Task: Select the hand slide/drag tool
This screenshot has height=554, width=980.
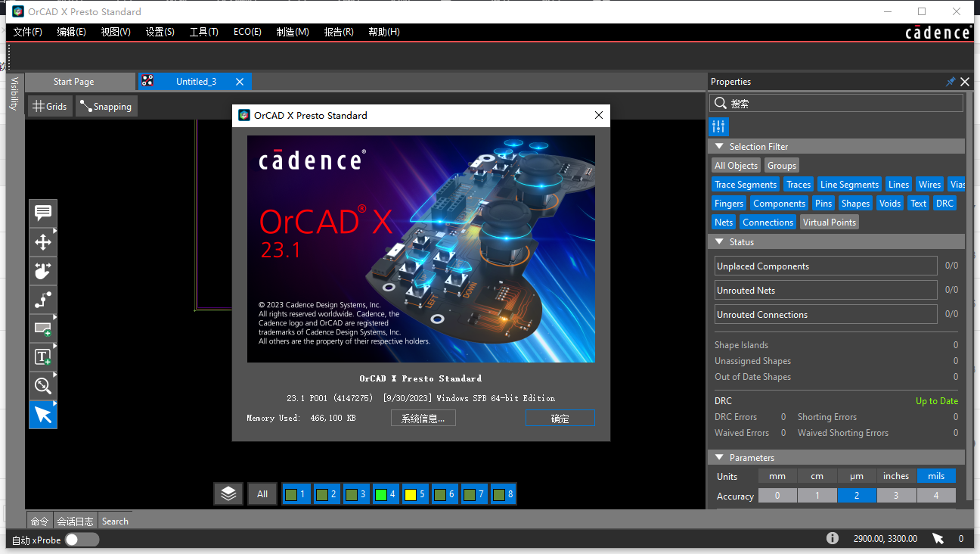Action: 43,271
